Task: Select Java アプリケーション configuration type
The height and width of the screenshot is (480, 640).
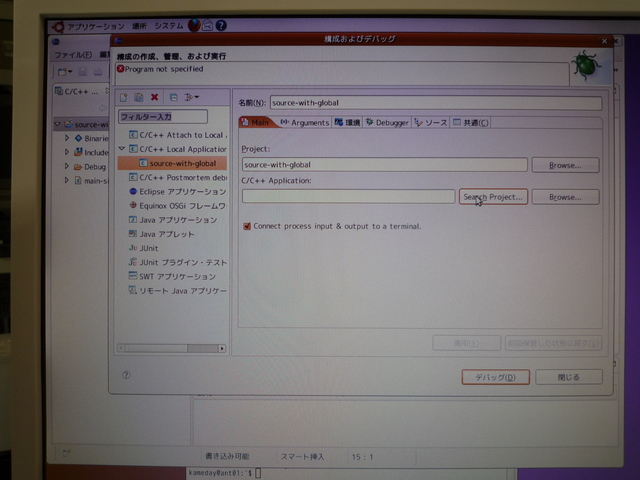Action: [x=173, y=220]
